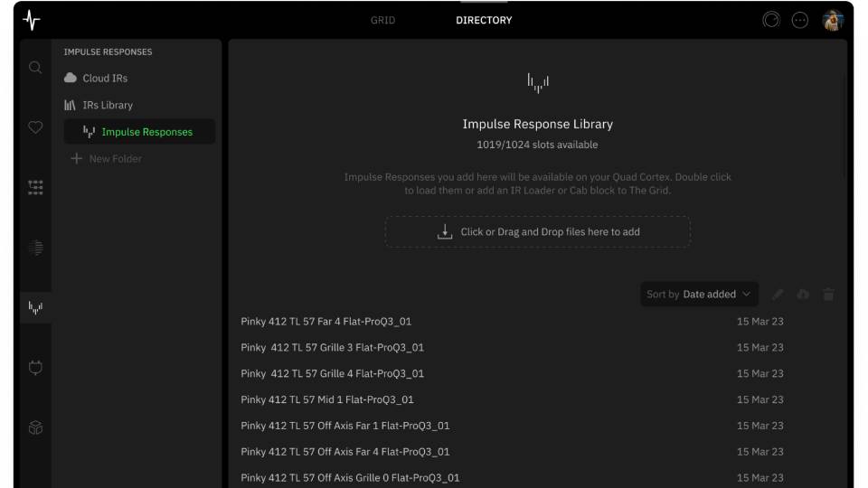Create a New Folder

coord(115,159)
